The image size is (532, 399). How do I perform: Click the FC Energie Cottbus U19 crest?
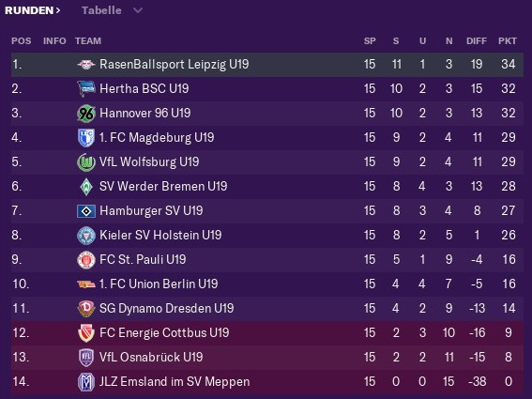(x=85, y=333)
